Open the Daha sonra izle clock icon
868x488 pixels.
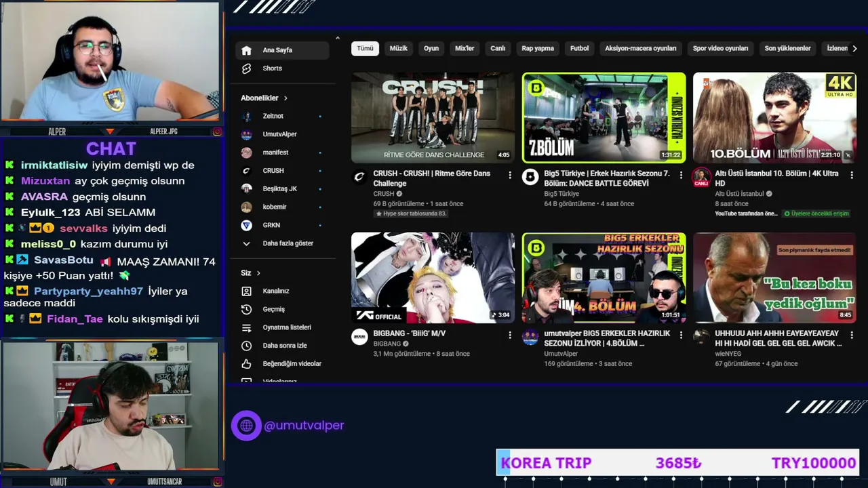pos(246,346)
